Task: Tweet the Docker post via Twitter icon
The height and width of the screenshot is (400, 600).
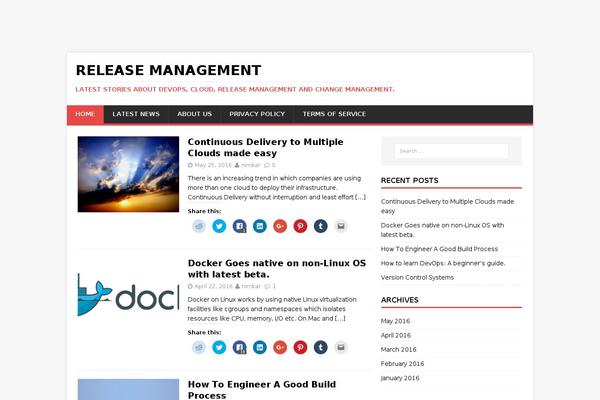Action: tap(219, 348)
